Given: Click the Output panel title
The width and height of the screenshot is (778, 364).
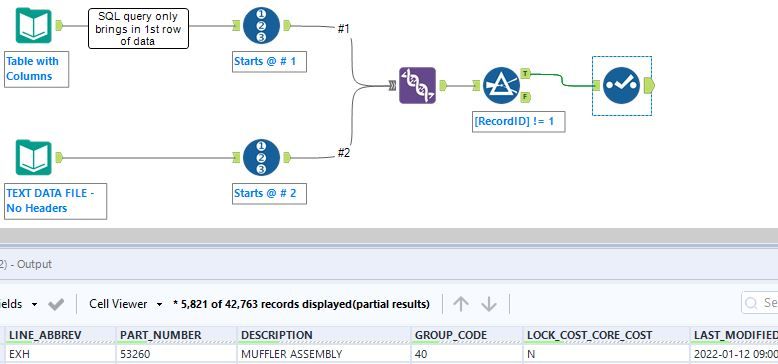Looking at the screenshot, I should point(26,264).
